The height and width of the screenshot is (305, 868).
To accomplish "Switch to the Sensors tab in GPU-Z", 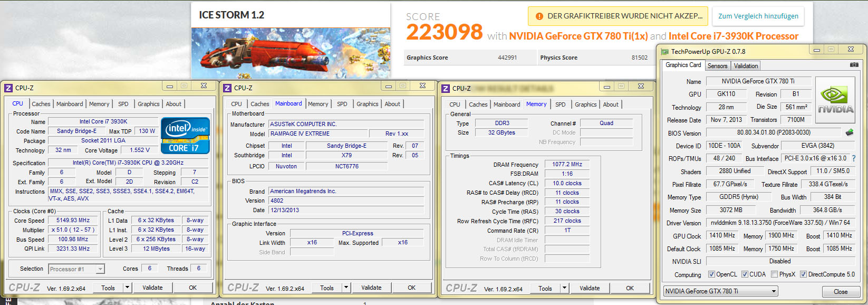I will pyautogui.click(x=717, y=66).
